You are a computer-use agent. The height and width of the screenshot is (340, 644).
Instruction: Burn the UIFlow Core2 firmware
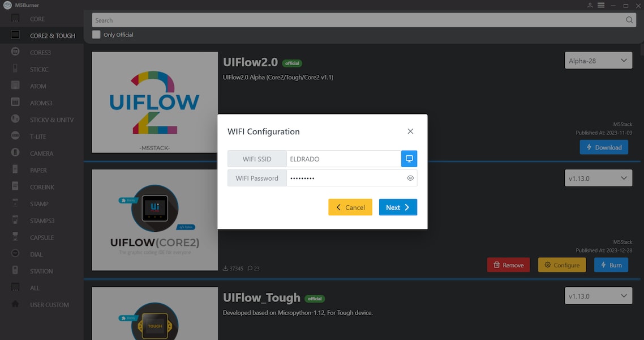pyautogui.click(x=611, y=265)
